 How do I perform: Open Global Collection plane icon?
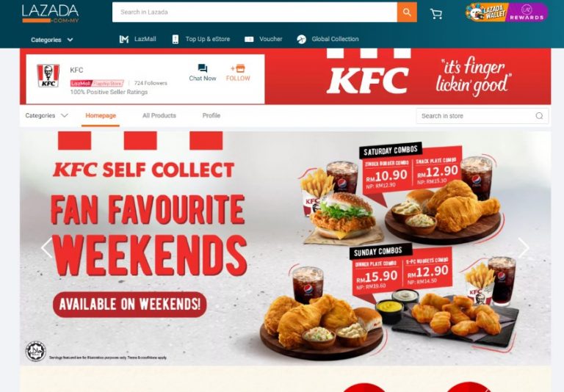coord(301,39)
